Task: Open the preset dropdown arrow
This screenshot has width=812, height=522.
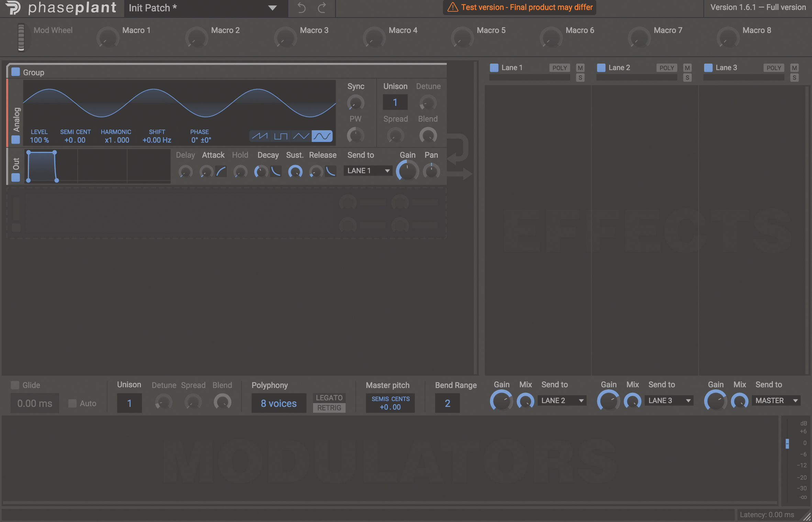Action: [x=272, y=8]
